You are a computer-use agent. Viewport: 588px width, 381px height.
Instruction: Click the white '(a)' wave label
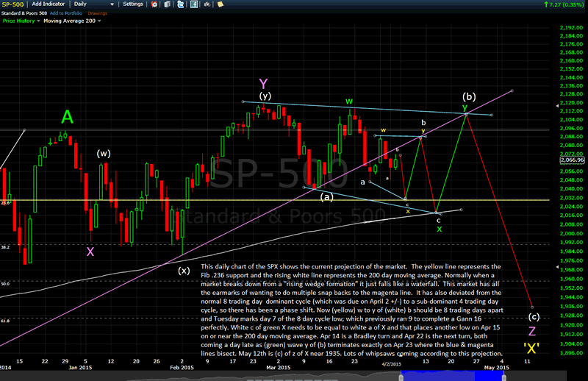326,196
